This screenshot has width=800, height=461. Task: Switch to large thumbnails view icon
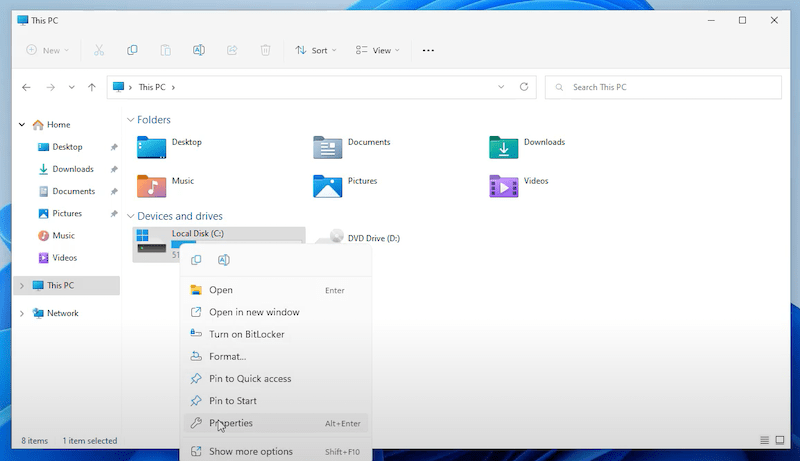click(780, 440)
